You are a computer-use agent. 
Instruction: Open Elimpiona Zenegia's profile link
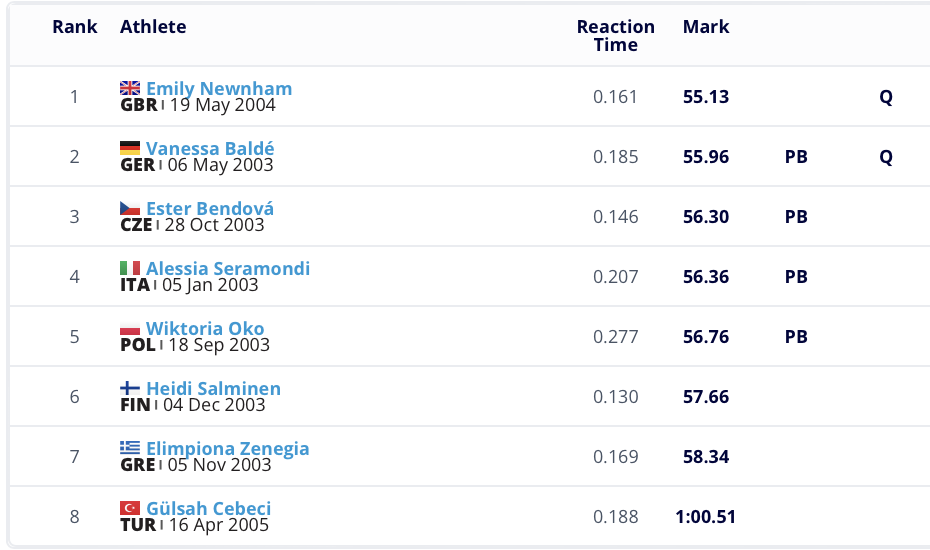[x=228, y=448]
